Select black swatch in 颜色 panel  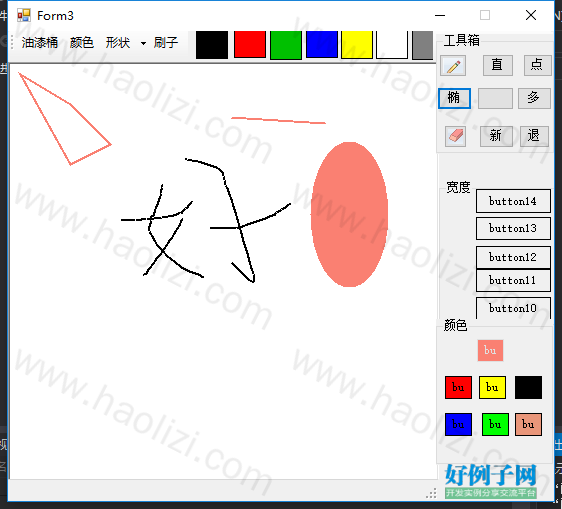tap(528, 387)
